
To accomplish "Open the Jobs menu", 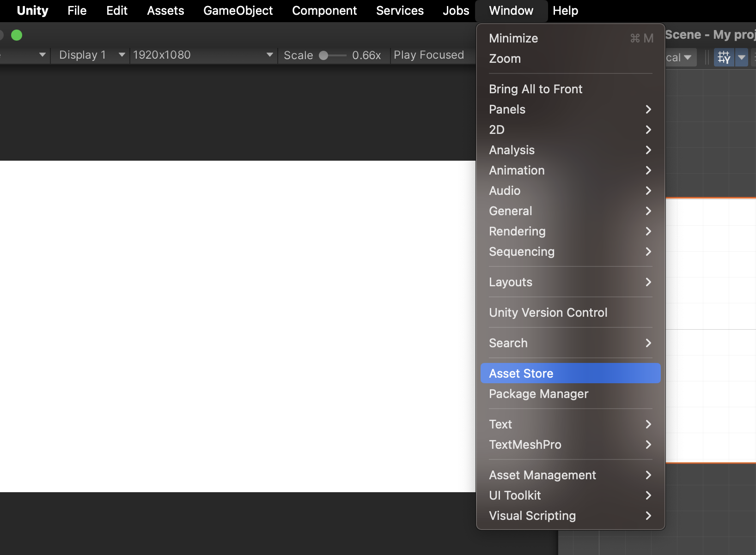I will click(x=456, y=11).
